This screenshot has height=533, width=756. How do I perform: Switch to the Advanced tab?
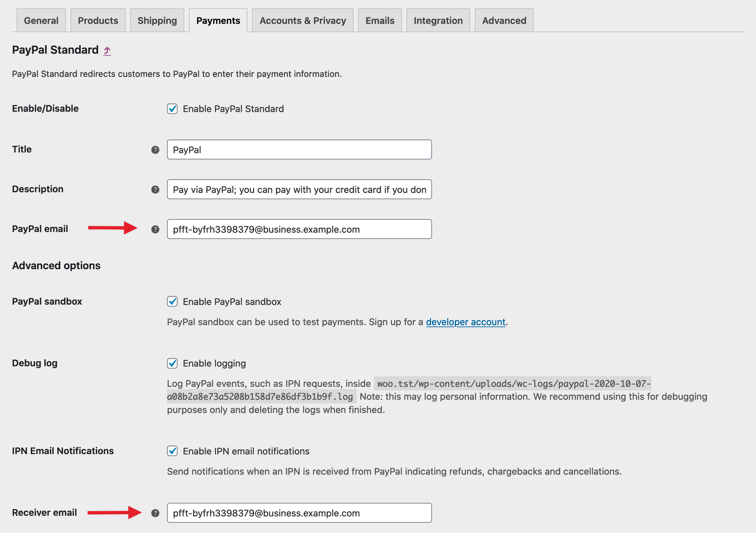[504, 20]
